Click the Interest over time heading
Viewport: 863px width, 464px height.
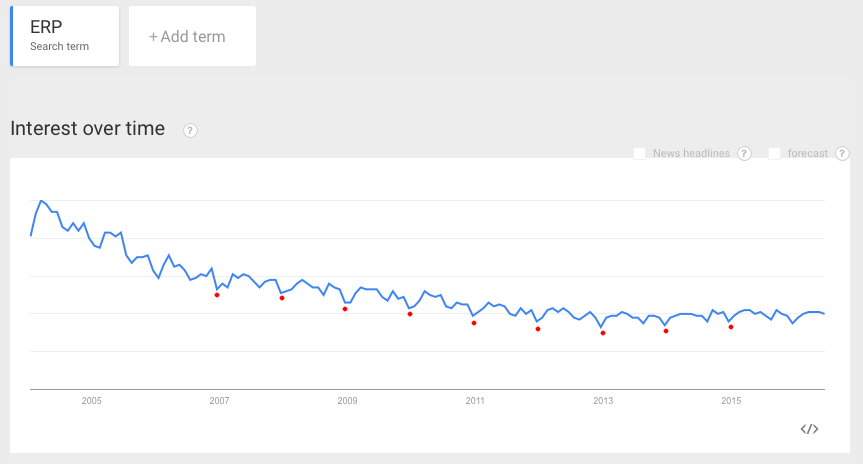[87, 128]
